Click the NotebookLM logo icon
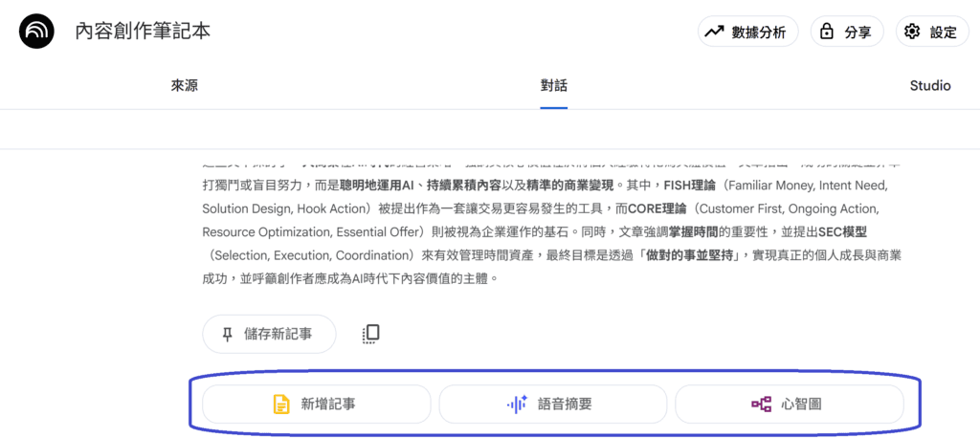The width and height of the screenshot is (980, 438). point(38,32)
